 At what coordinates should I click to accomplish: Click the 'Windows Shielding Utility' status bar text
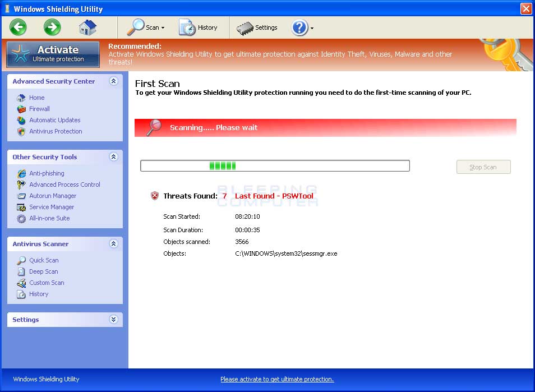coord(46,379)
